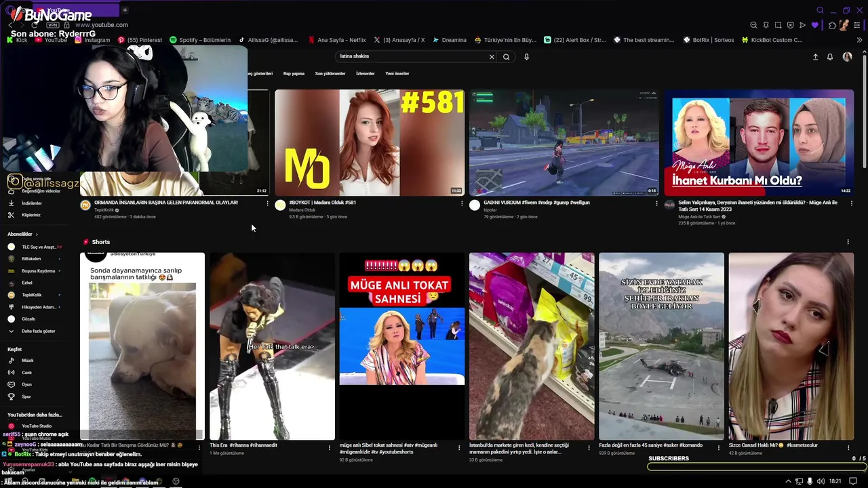
Task: Open Pinterest bookmark
Action: (140, 40)
